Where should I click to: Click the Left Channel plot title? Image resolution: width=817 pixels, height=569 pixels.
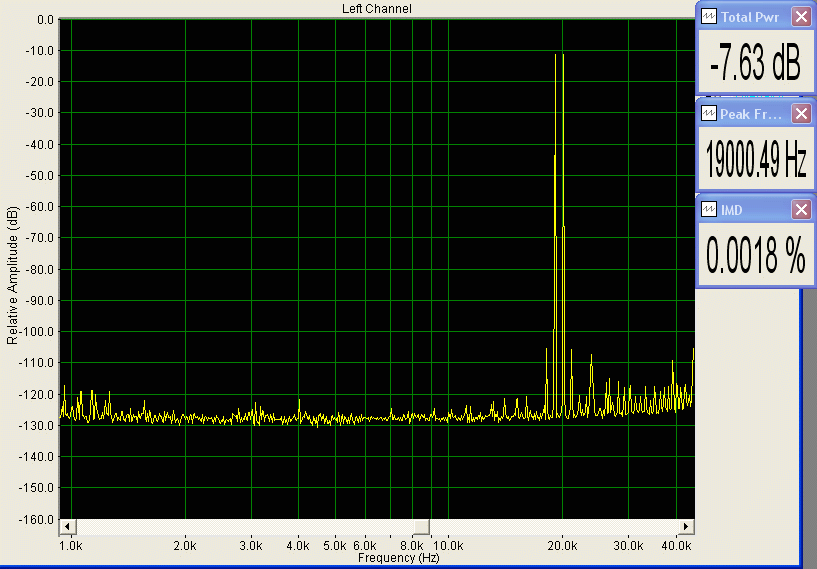point(377,8)
